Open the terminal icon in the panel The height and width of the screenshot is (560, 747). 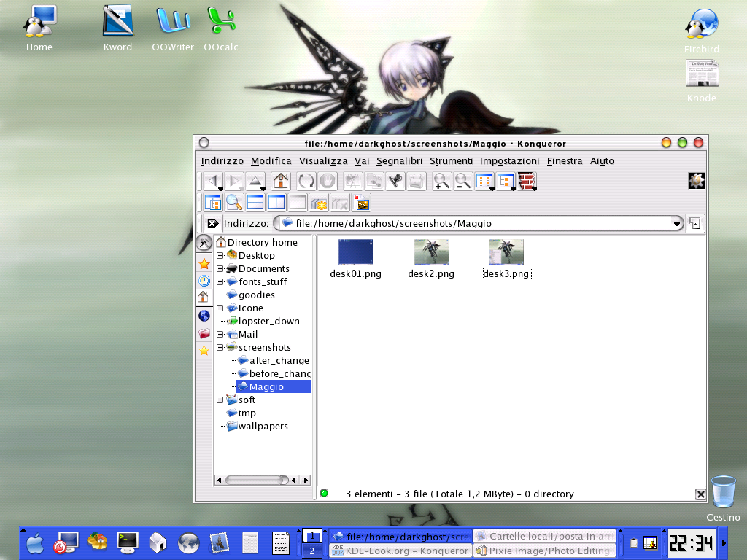[128, 542]
